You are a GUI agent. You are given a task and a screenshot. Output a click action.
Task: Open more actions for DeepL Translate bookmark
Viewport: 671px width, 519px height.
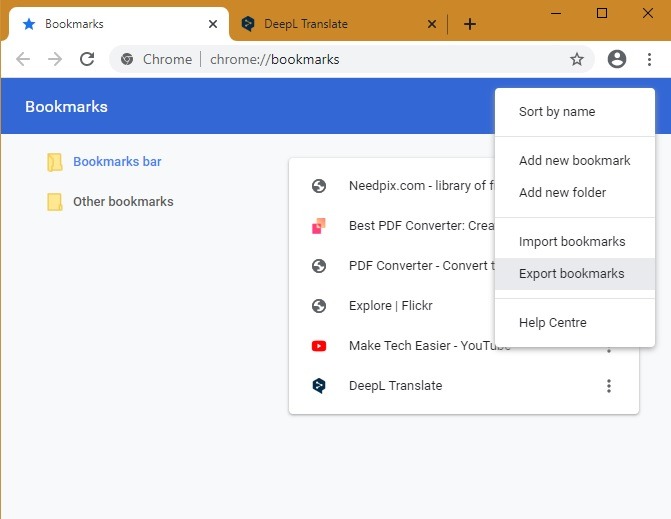(x=609, y=386)
